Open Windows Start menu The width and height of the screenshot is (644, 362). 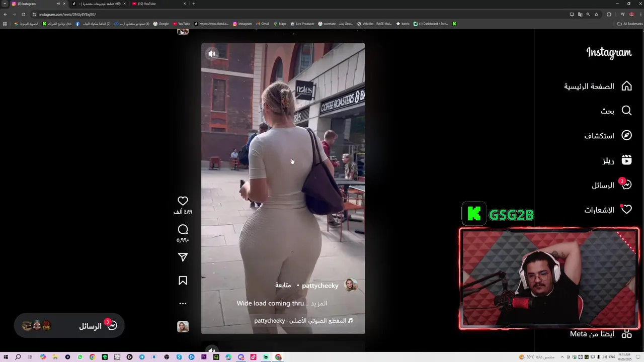point(6,357)
